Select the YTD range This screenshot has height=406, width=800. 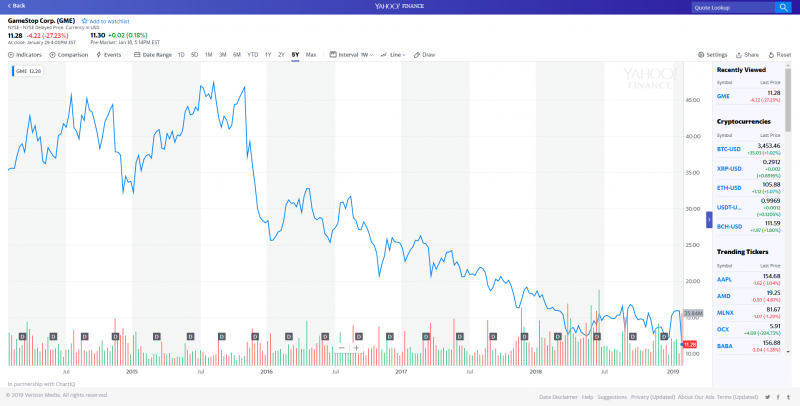point(253,55)
